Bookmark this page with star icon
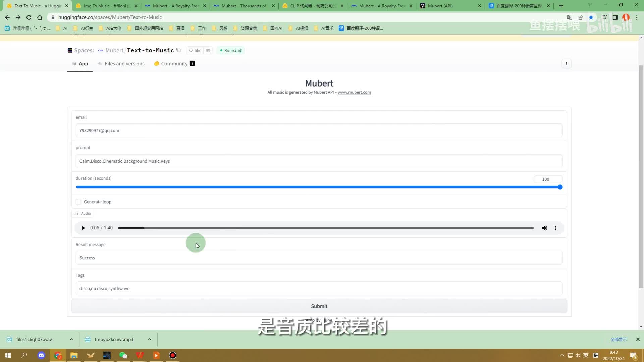The width and height of the screenshot is (644, 362). tap(591, 17)
